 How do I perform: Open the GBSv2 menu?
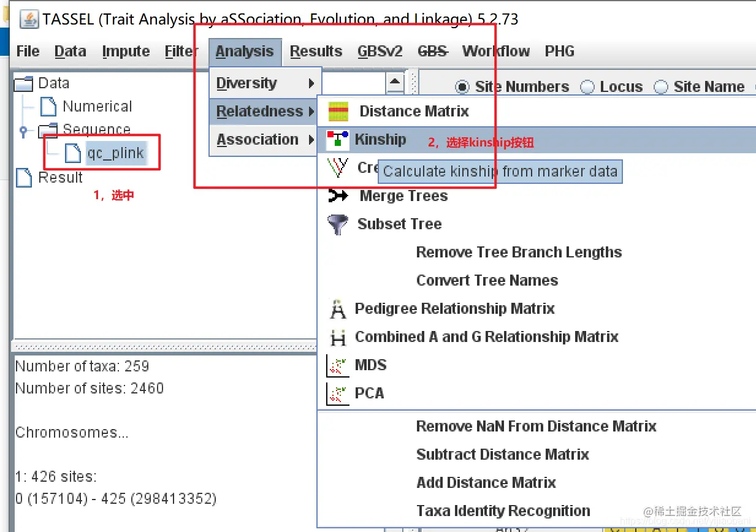[x=380, y=51]
